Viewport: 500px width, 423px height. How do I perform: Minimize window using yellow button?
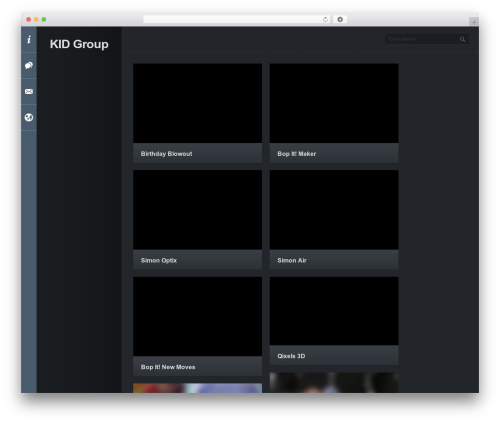36,19
